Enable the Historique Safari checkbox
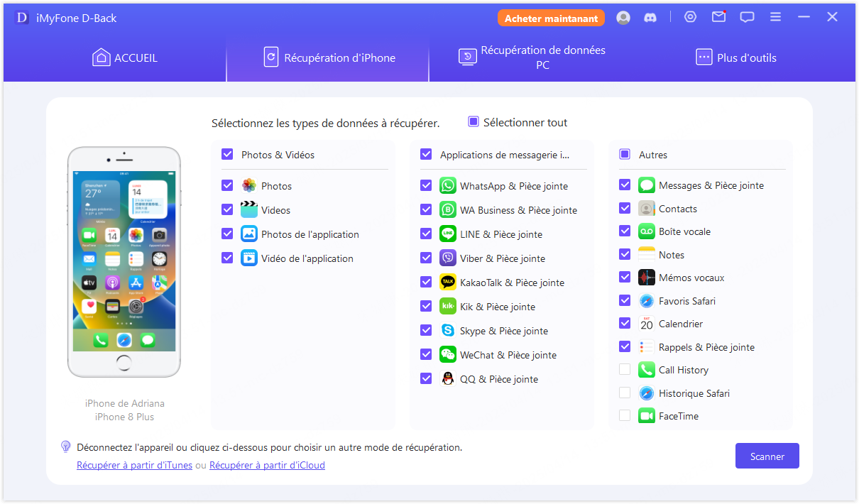Viewport: 859px width, 504px height. click(x=625, y=393)
